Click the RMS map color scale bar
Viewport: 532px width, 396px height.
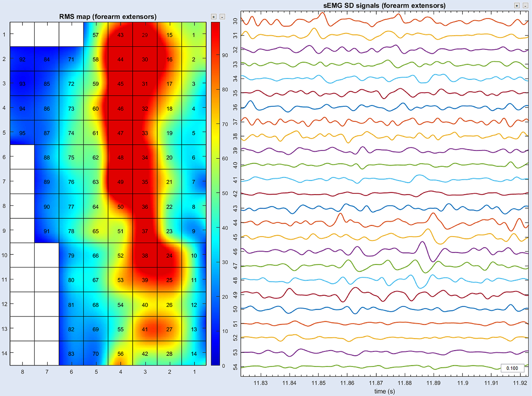click(x=215, y=194)
